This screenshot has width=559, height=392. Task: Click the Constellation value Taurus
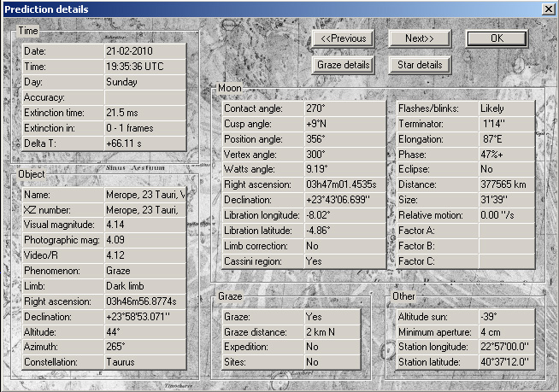click(145, 362)
